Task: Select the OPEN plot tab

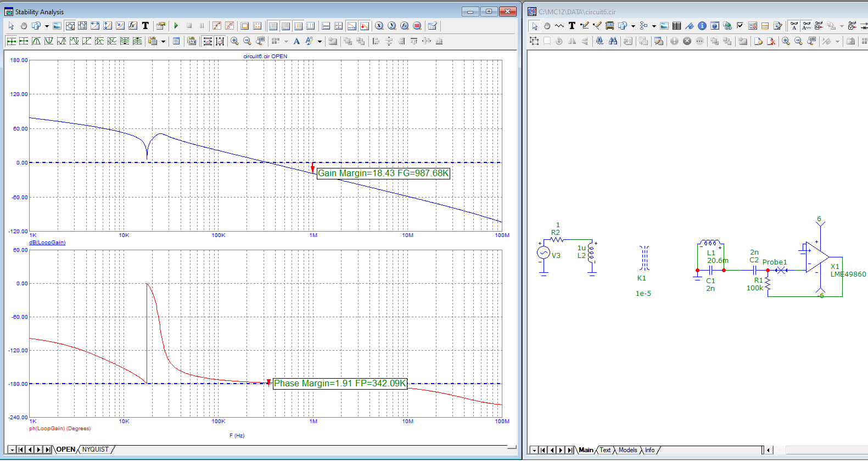Action: tap(66, 449)
